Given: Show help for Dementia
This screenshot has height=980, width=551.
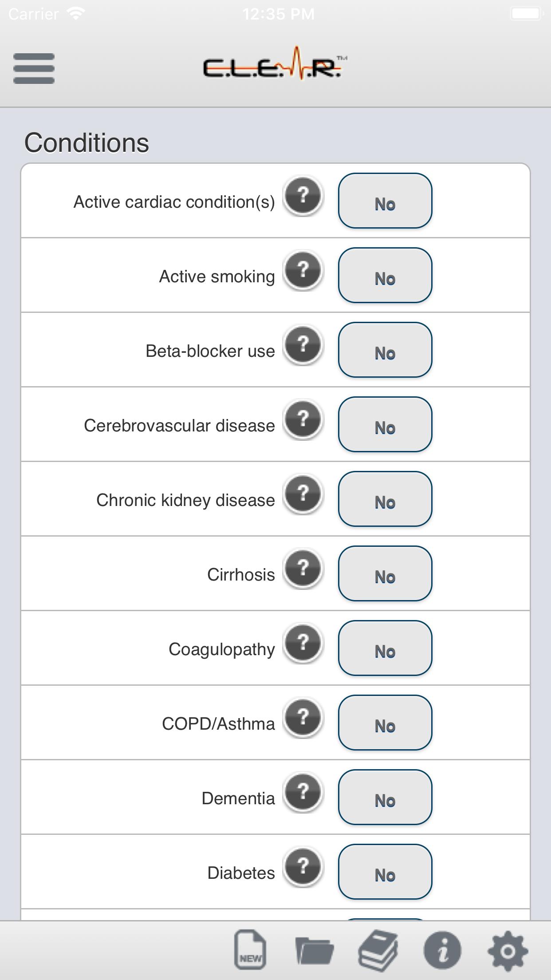Looking at the screenshot, I should coord(303,793).
